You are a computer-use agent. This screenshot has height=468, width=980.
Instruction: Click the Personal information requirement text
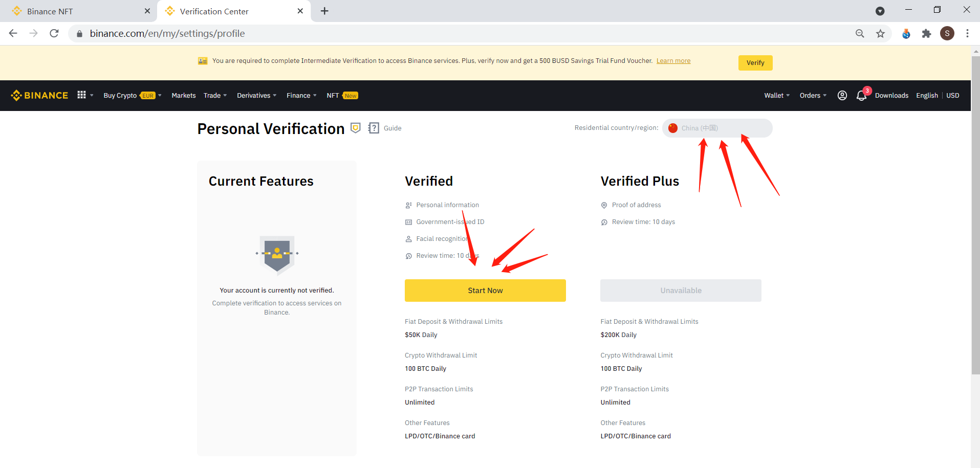click(448, 205)
